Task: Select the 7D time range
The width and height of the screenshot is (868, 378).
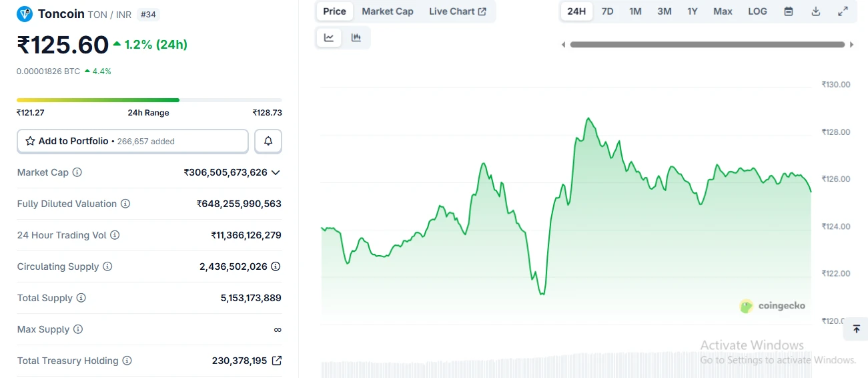Action: pos(607,11)
